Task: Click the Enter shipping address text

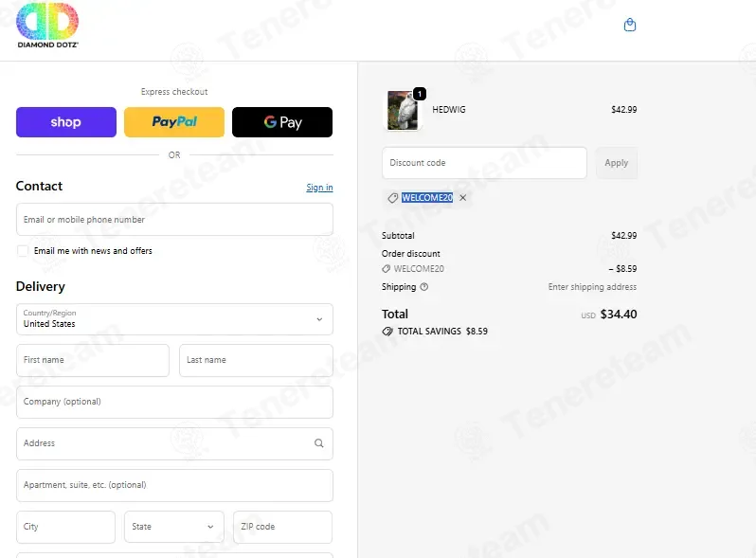Action: pyautogui.click(x=592, y=287)
